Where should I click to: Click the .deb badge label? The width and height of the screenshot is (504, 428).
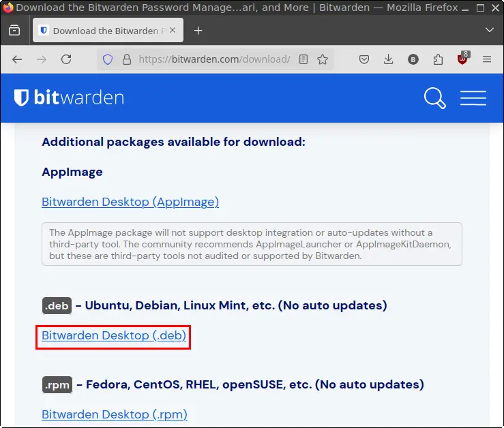57,305
